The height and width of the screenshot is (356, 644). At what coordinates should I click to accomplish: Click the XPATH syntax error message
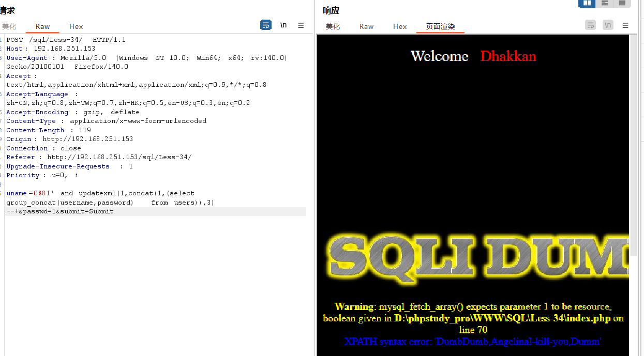[x=472, y=342]
